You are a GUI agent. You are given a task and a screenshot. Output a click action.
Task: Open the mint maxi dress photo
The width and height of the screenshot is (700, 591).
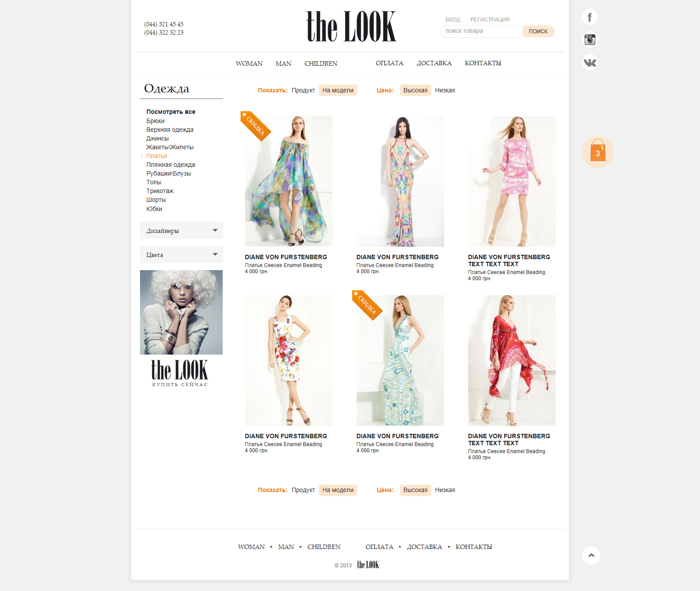[400, 360]
